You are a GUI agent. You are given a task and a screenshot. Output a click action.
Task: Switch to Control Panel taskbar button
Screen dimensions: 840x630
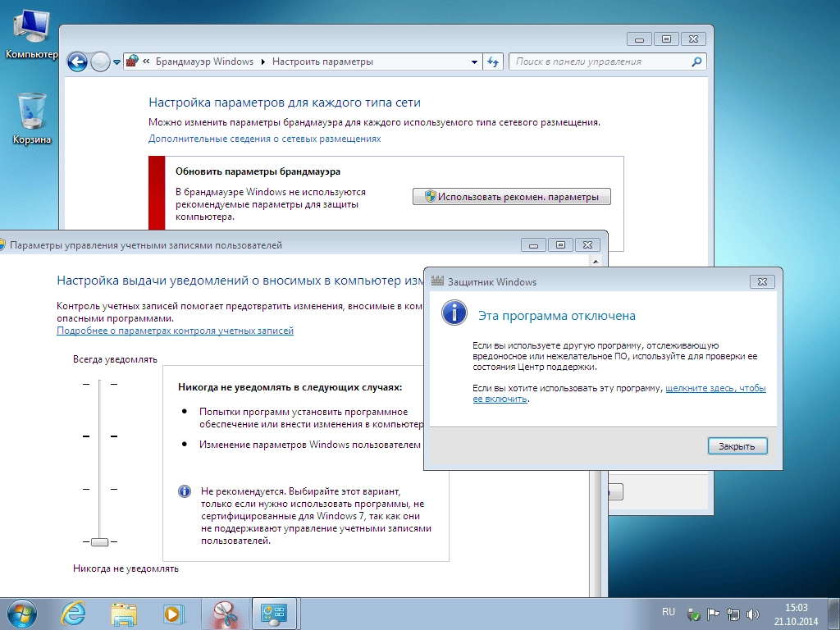point(274,614)
